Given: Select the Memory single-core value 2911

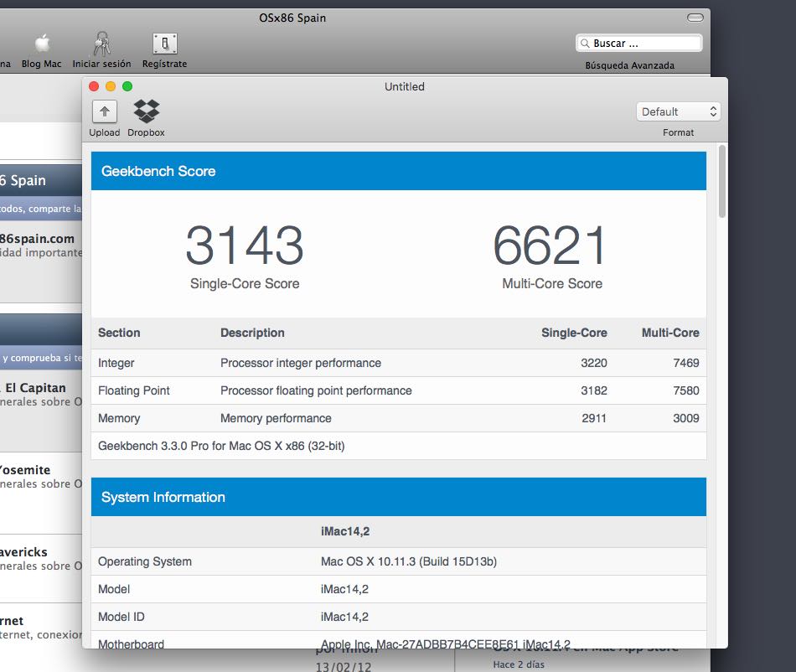Looking at the screenshot, I should pos(594,418).
